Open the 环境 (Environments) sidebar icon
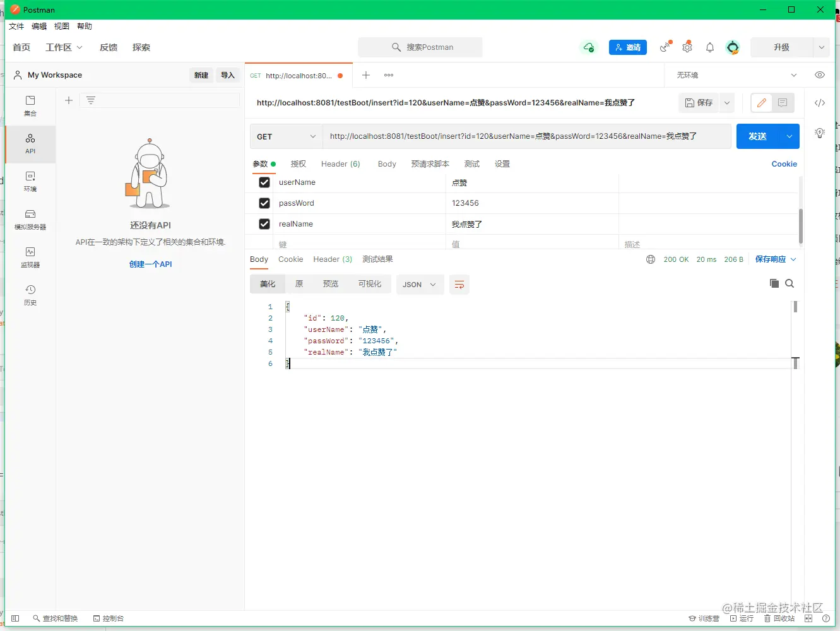 point(30,182)
